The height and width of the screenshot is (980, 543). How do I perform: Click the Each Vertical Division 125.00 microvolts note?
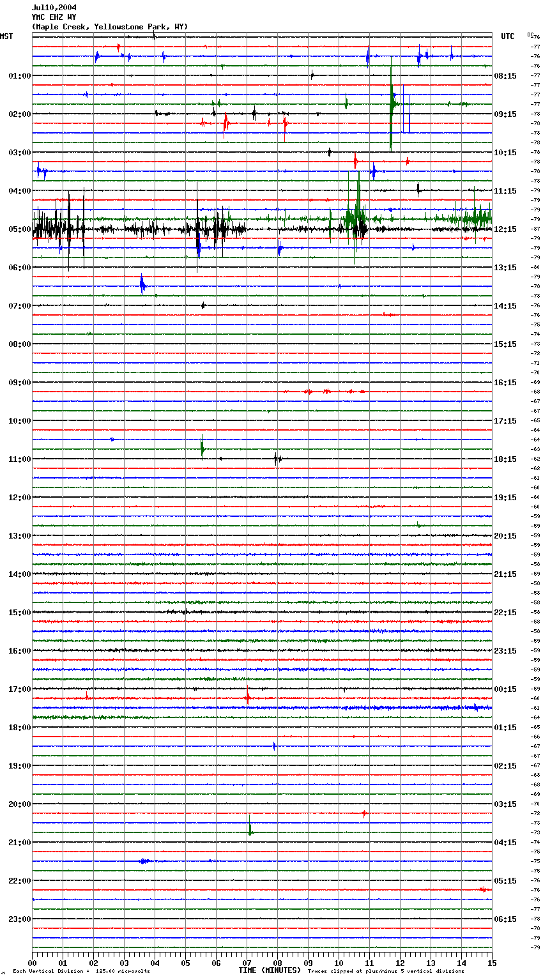pyautogui.click(x=81, y=972)
